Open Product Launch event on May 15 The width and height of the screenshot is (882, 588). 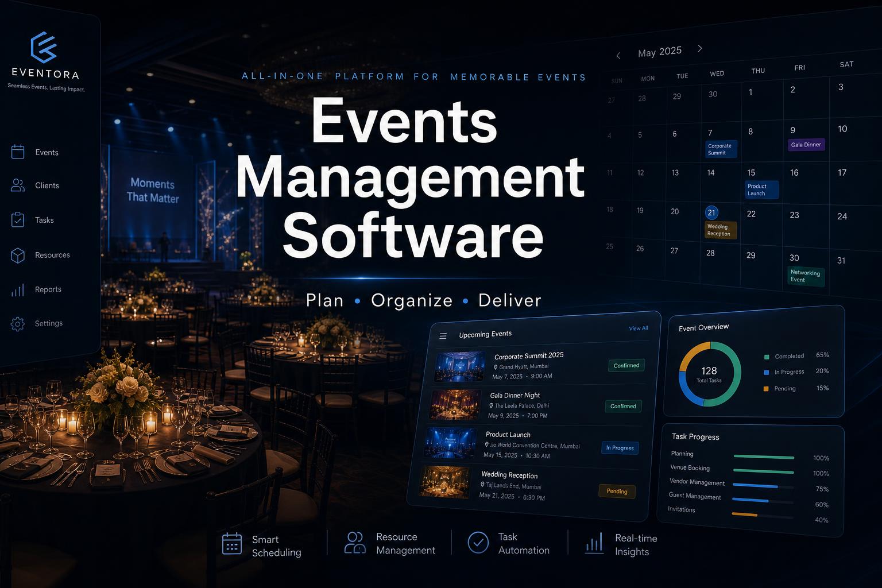pyautogui.click(x=761, y=189)
